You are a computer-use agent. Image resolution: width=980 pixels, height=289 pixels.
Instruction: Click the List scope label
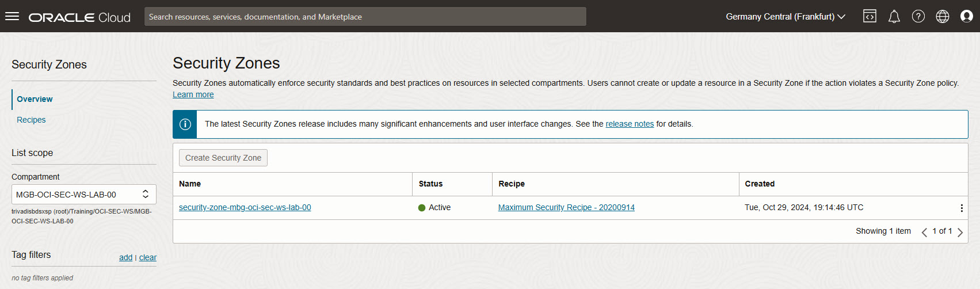coord(32,153)
